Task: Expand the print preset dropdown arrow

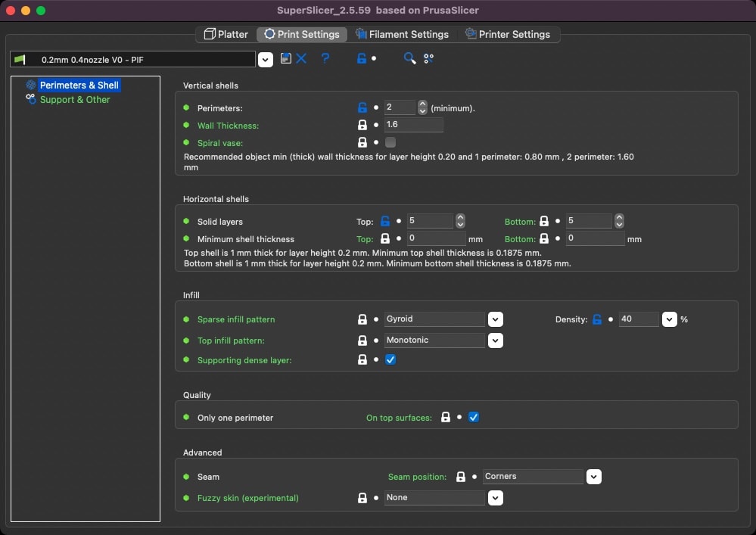Action: (265, 60)
